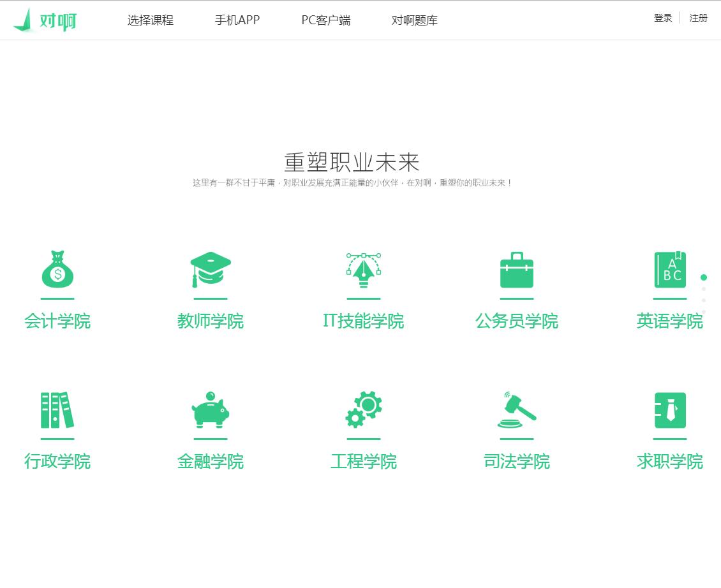The width and height of the screenshot is (721, 588).
Task: Open 求职学院 link
Action: tap(670, 461)
